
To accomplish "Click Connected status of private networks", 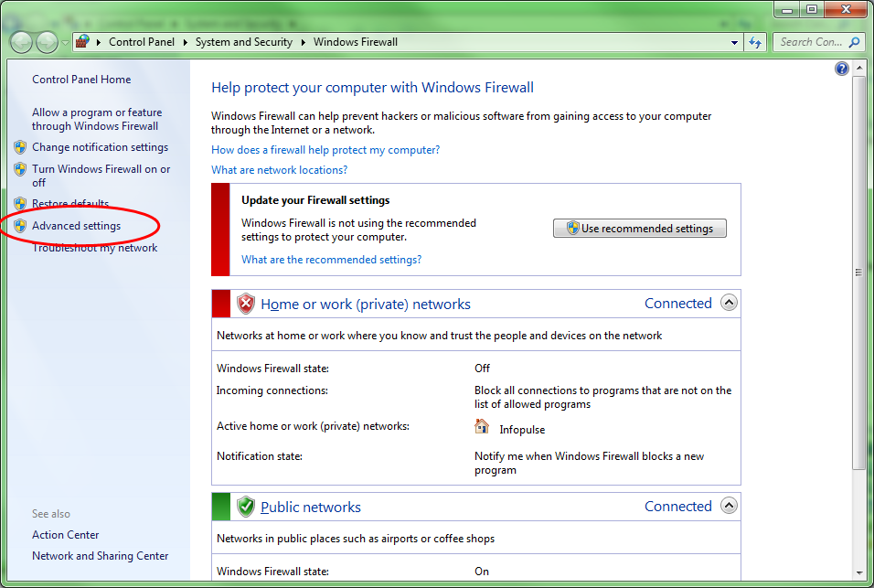I will click(677, 304).
